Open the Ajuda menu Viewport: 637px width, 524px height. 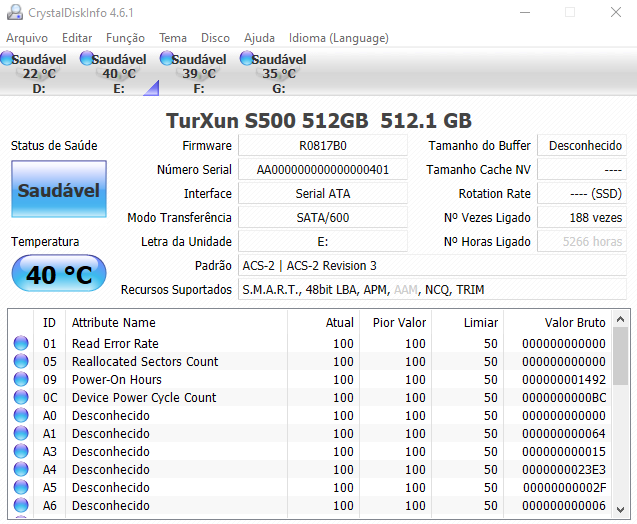259,38
